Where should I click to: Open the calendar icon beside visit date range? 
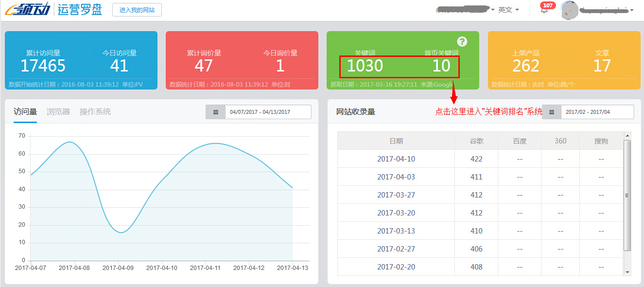click(x=215, y=112)
